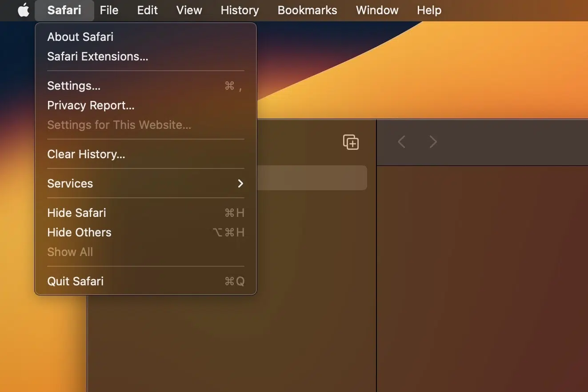Choose Hide Others
588x392 pixels.
[79, 232]
